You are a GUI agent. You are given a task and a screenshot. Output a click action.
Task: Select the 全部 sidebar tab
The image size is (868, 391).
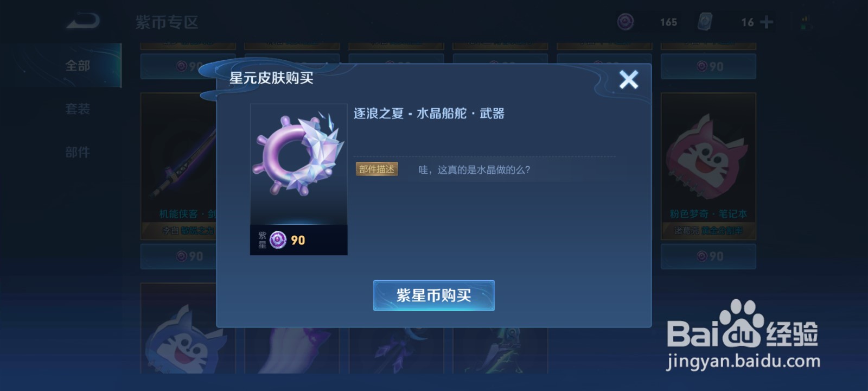tap(78, 66)
